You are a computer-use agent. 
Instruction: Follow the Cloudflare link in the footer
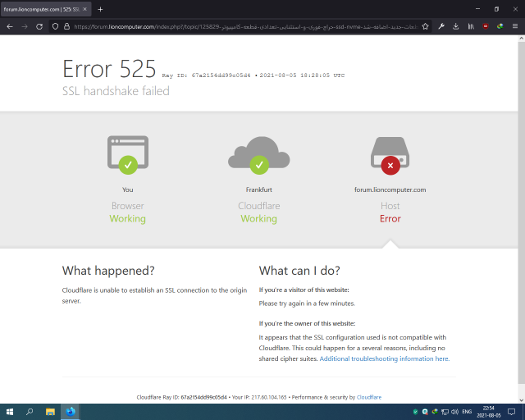pyautogui.click(x=369, y=397)
